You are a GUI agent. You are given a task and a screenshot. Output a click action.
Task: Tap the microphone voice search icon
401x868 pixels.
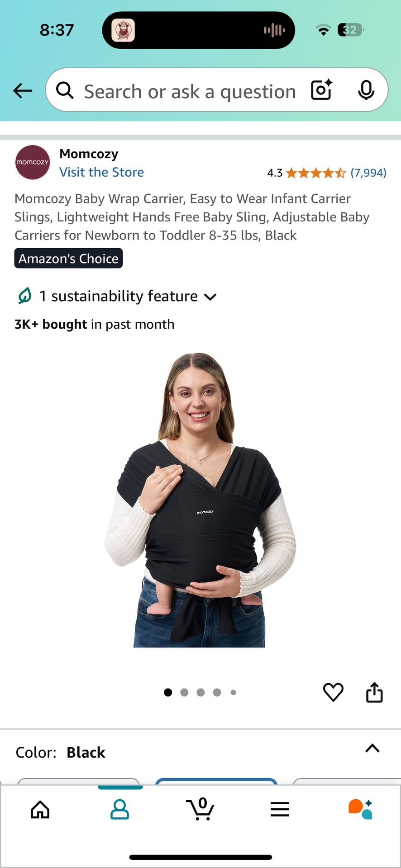(x=366, y=90)
